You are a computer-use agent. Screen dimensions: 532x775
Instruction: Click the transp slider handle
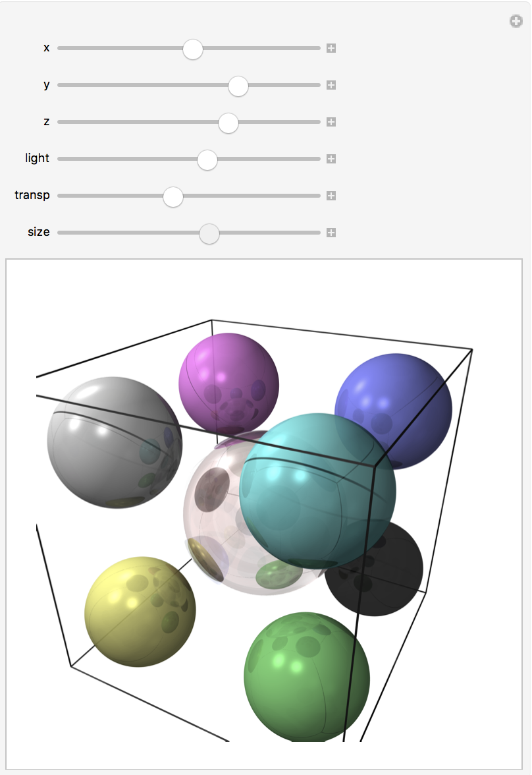coord(173,196)
